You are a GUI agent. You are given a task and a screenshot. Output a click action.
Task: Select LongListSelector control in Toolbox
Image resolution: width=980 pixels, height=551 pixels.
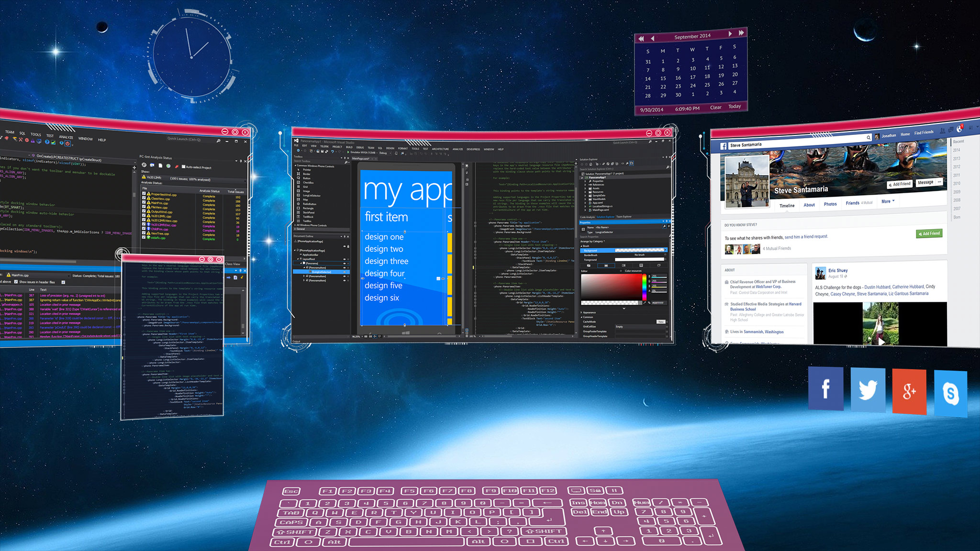pos(312,196)
